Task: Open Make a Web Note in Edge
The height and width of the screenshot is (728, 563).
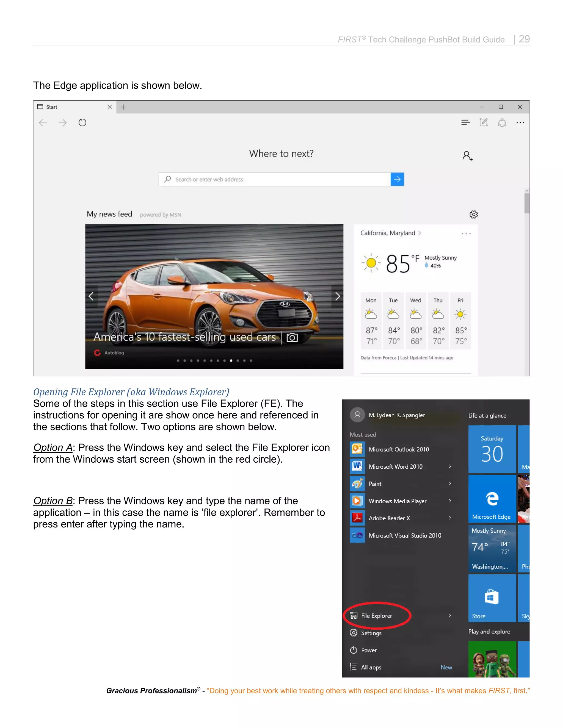Action: 483,123
